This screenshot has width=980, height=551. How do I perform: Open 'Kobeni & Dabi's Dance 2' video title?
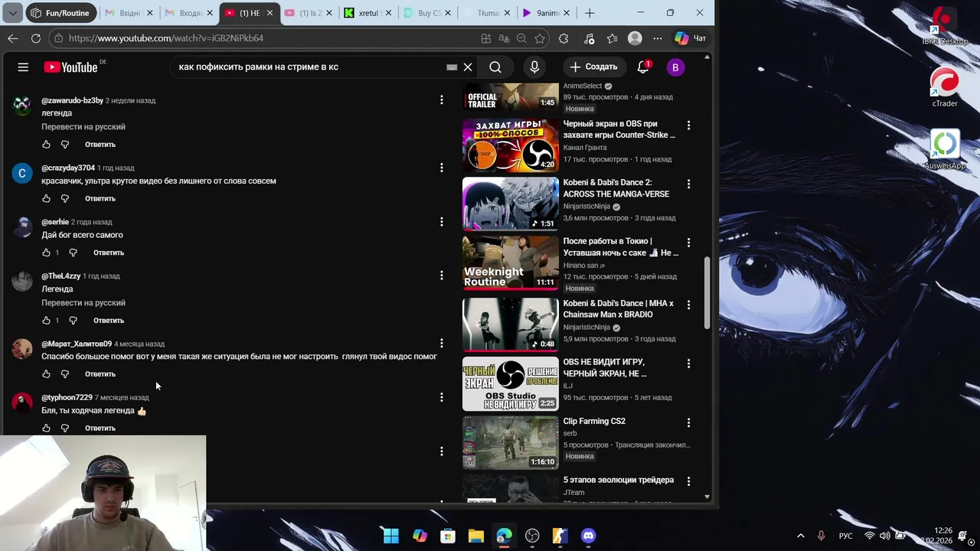tap(616, 188)
